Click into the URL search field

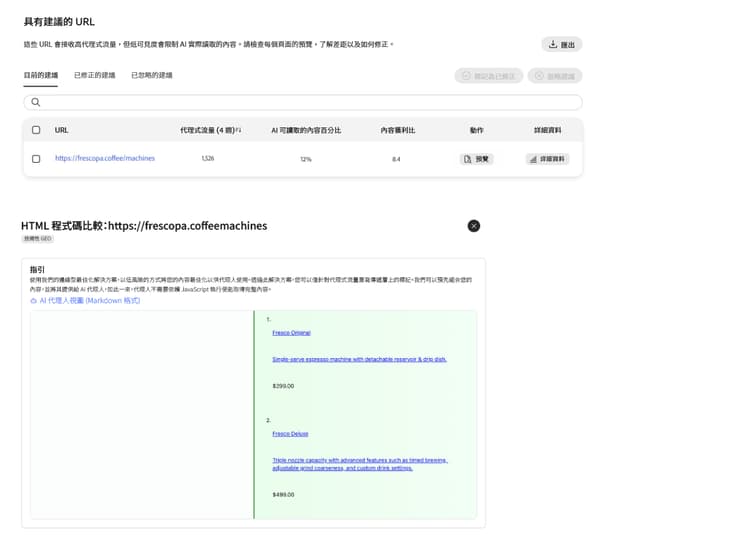click(303, 102)
